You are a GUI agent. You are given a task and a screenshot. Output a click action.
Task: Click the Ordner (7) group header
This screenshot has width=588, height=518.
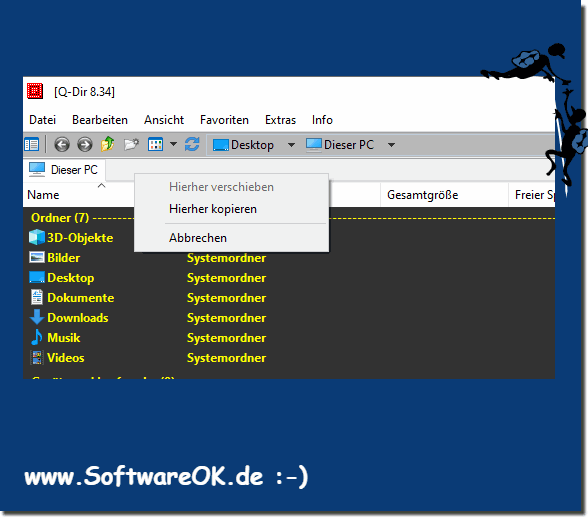(x=60, y=218)
